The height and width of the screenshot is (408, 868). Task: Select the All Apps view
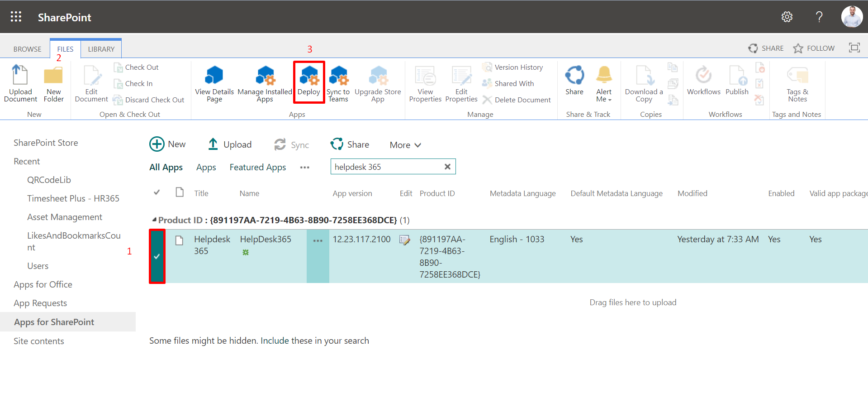(x=166, y=167)
